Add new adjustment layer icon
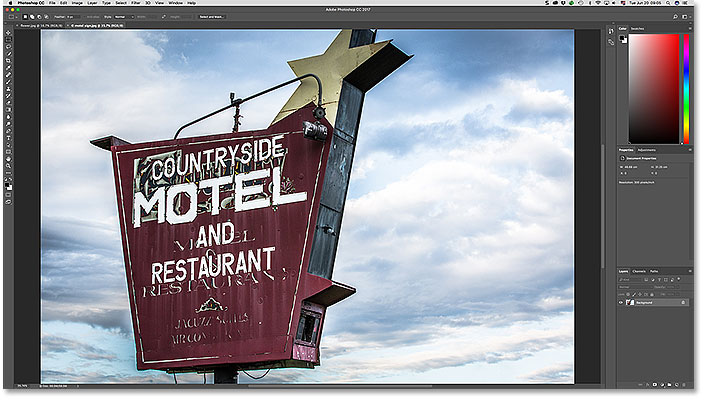 tap(662, 385)
